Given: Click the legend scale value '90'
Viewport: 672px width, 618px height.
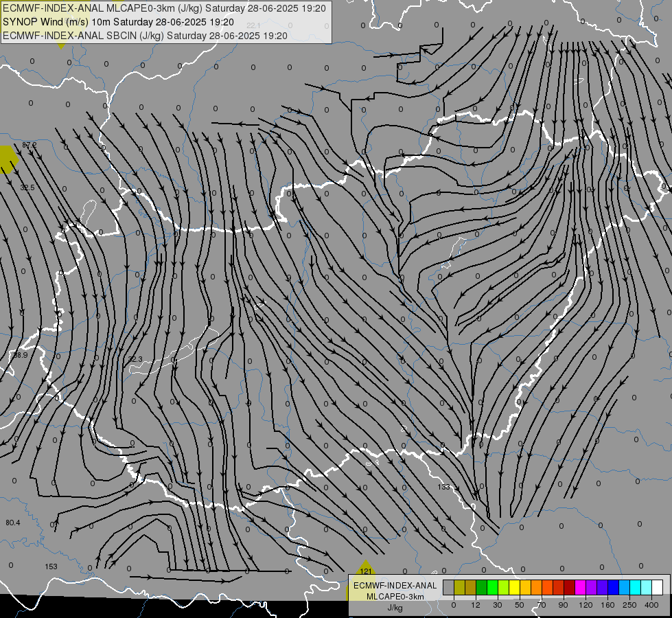Looking at the screenshot, I should 564,605.
